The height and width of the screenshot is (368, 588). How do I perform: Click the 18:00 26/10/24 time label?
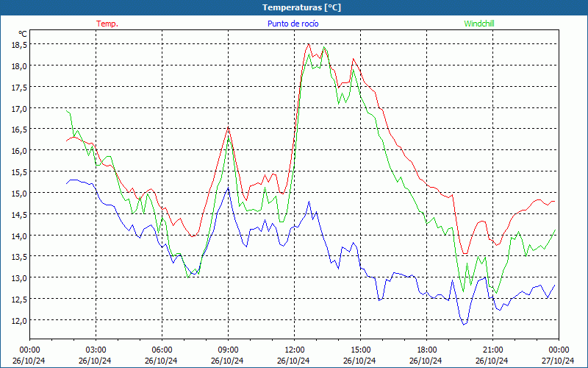[426, 355]
